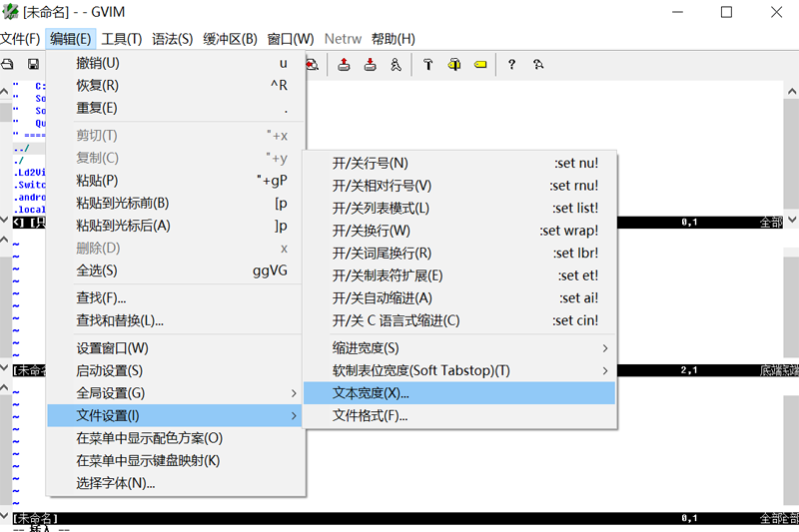Click top window's right scrollbar down arrow
Screen dimensions: 799x532
(791, 220)
